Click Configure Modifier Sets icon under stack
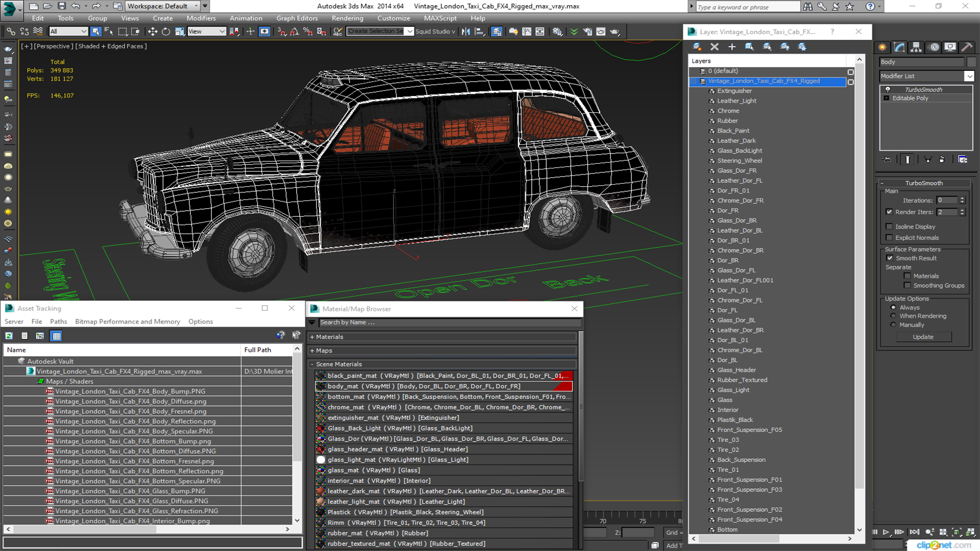 tap(963, 159)
